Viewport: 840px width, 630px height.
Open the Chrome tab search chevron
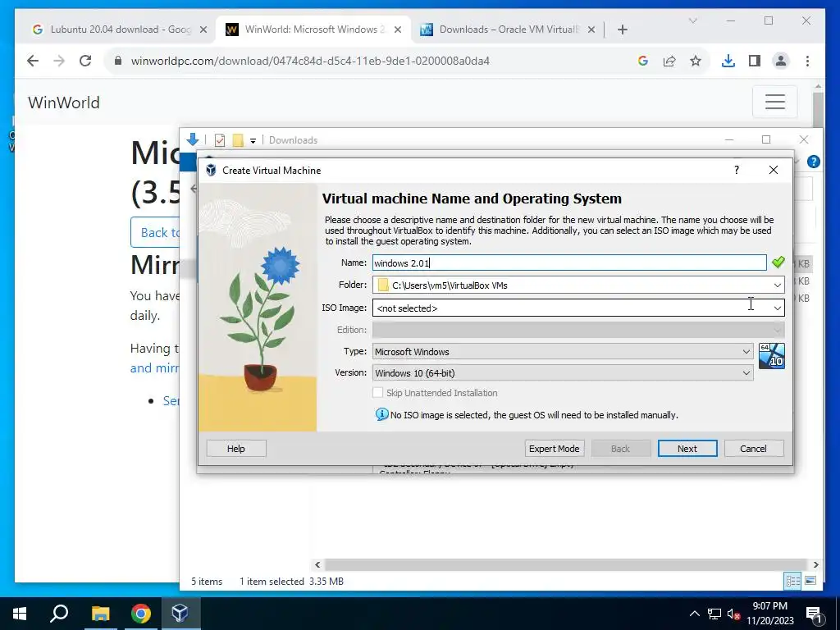(x=692, y=21)
